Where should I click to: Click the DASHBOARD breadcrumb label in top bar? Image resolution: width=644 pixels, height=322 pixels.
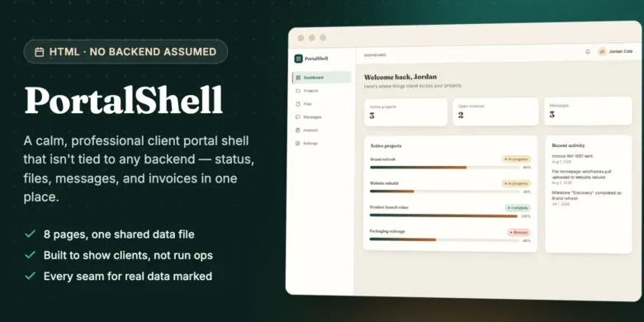pos(375,55)
